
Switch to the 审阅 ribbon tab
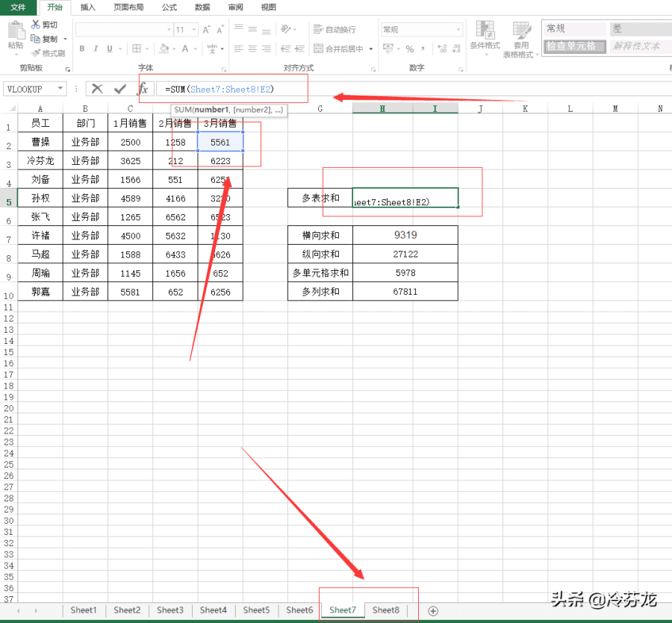coord(235,7)
